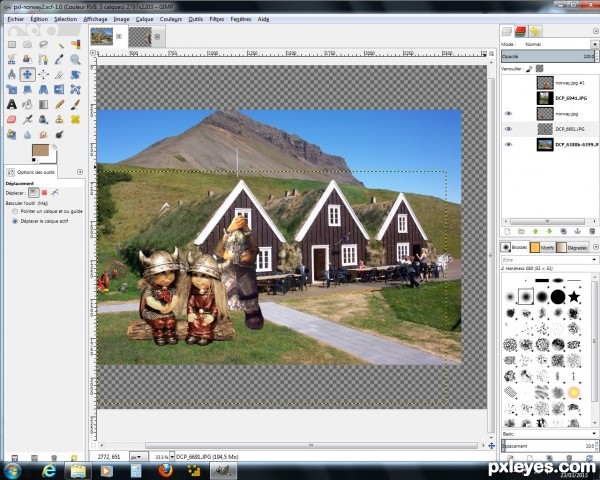Select the Foreground Select tool
The width and height of the screenshot is (600, 480).
point(28,59)
